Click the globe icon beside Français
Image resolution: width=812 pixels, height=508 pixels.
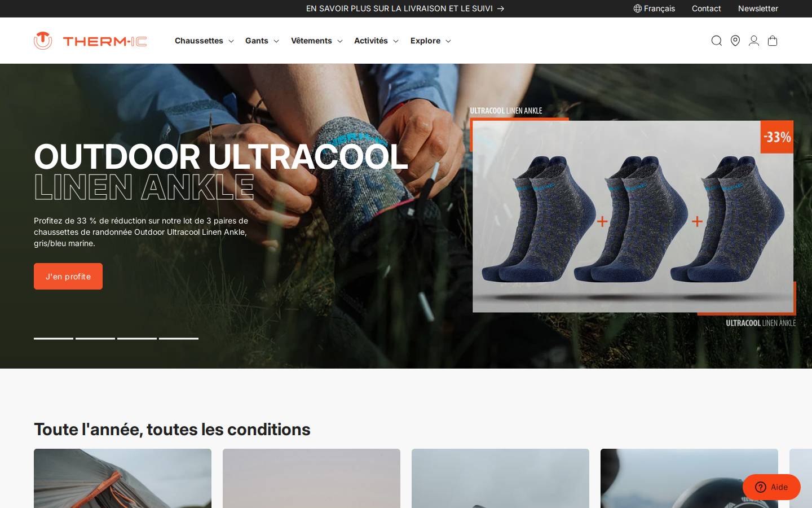[638, 8]
